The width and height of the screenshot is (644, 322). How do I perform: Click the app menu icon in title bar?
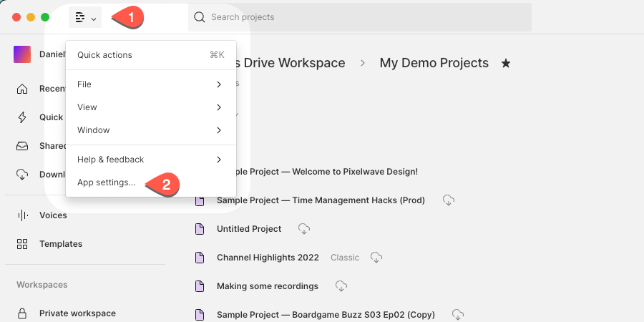coord(84,17)
